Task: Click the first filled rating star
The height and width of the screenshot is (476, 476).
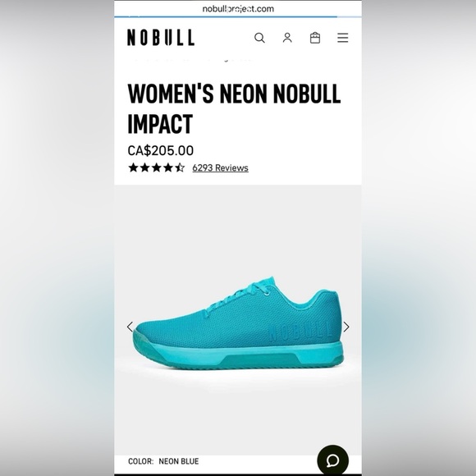Action: coord(133,167)
